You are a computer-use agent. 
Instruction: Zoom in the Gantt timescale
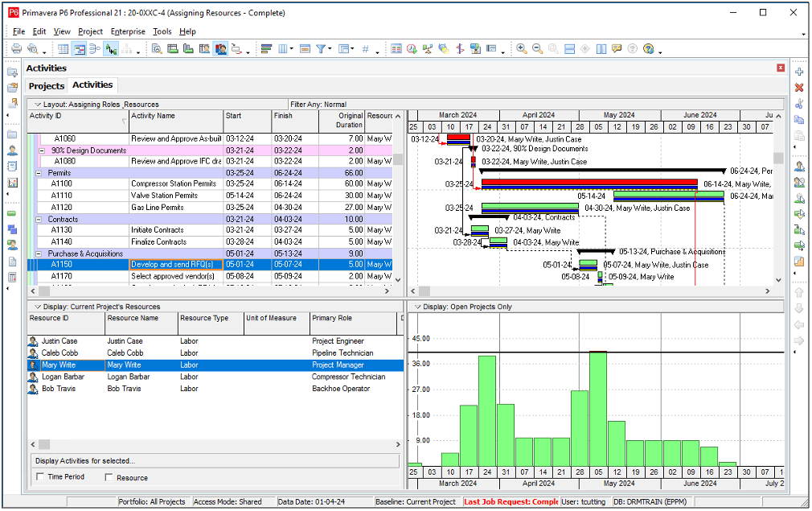522,49
